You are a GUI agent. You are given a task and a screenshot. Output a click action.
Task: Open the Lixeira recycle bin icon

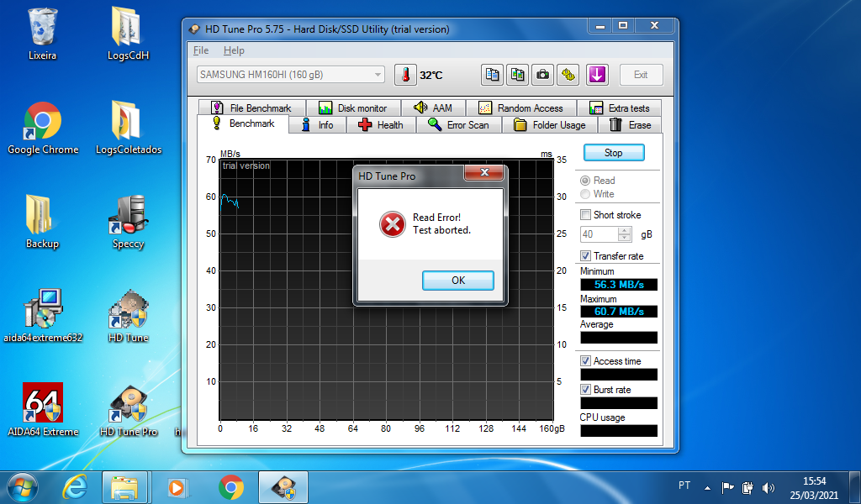tap(42, 34)
